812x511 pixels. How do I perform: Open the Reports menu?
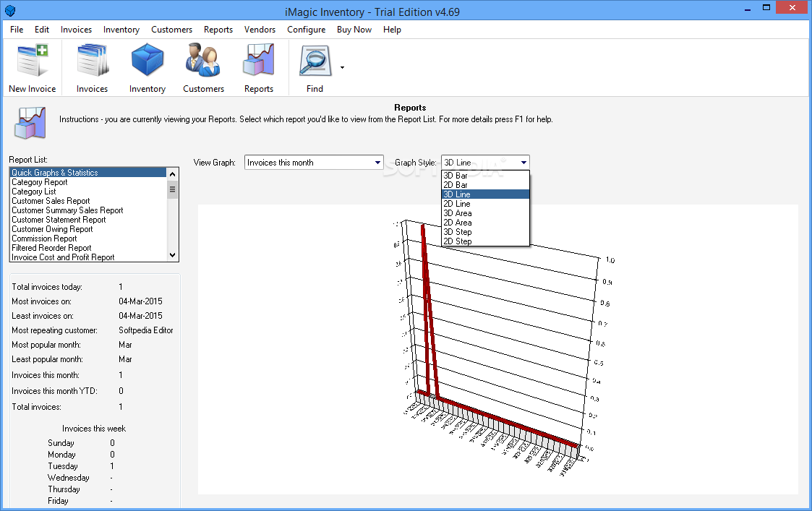point(218,30)
